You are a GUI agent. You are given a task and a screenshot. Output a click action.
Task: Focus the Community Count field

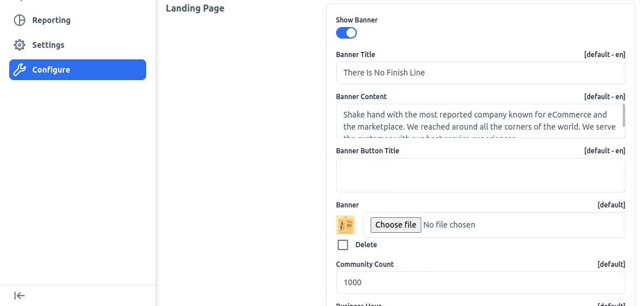pyautogui.click(x=481, y=282)
